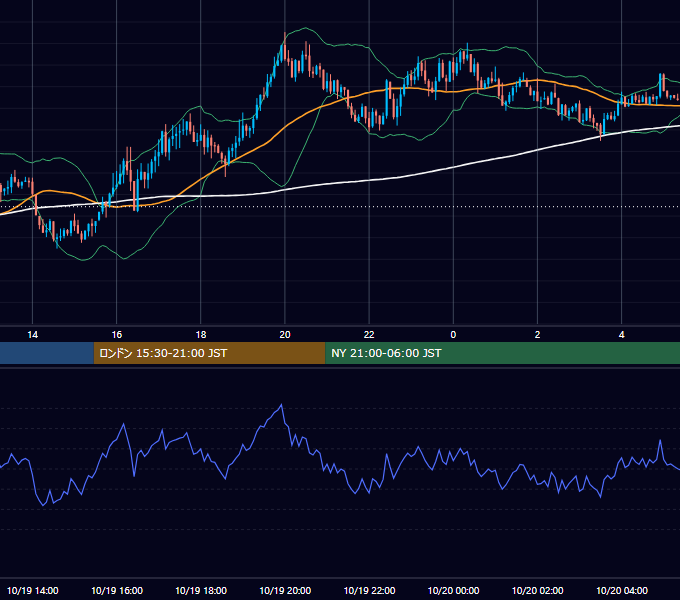Click the 0 hour axis label

(453, 335)
